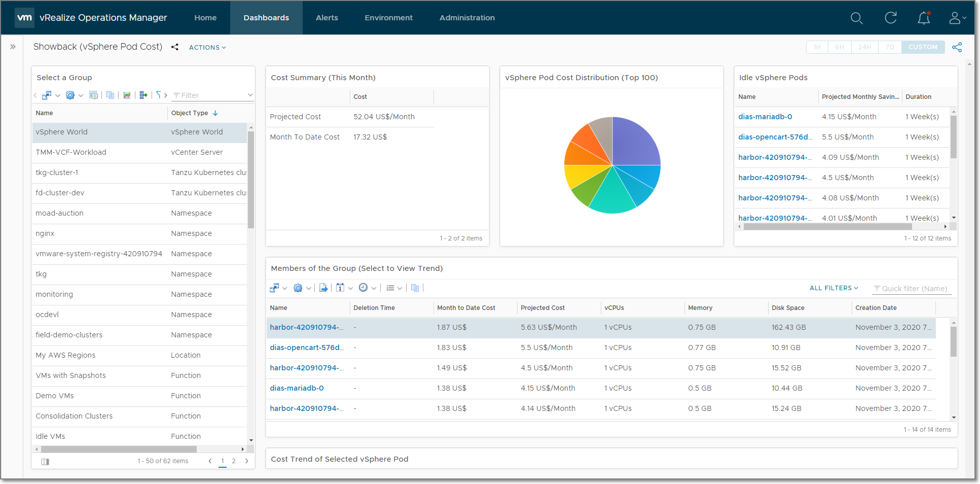Click the clock icon in Members toolbar

[363, 288]
